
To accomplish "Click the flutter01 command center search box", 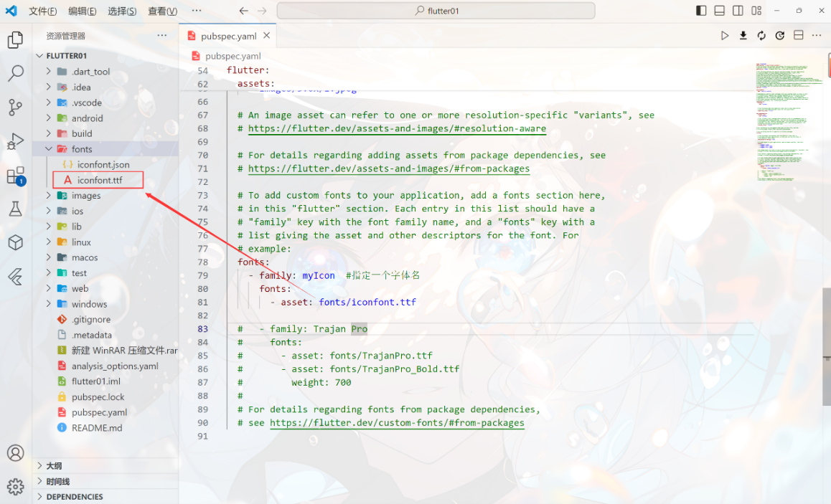I will click(436, 11).
